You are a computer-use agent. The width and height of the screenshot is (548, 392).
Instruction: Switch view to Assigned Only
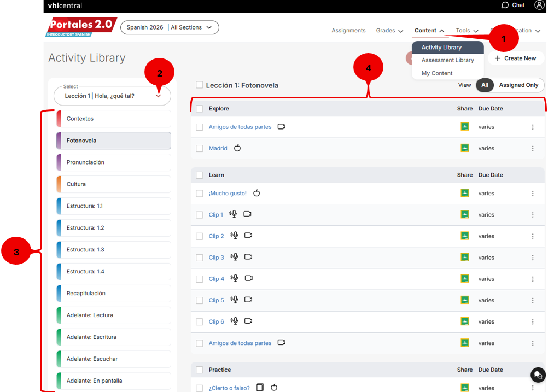click(518, 85)
